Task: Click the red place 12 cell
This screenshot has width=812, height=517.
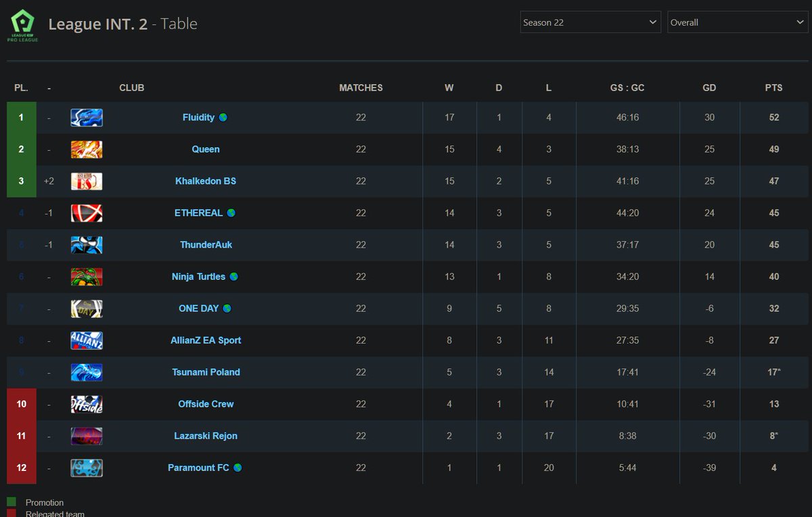Action: [22, 468]
